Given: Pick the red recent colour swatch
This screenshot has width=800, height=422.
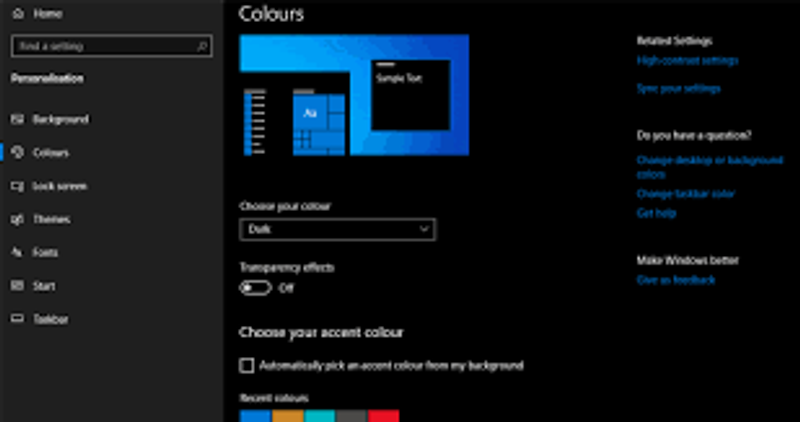Looking at the screenshot, I should 384,416.
